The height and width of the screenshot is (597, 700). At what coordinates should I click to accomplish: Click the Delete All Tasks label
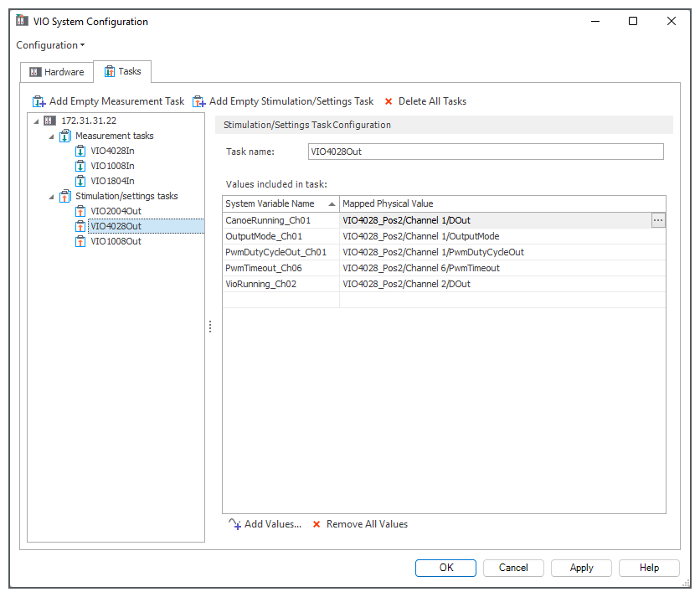pyautogui.click(x=432, y=101)
